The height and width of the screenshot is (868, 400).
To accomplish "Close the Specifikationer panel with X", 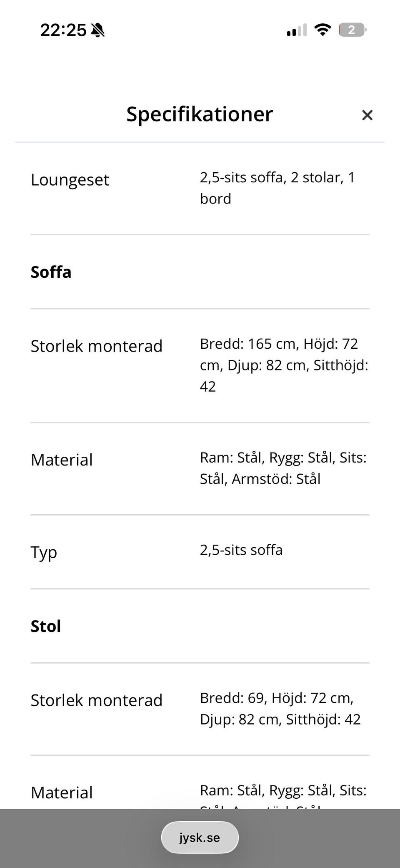I will point(367,115).
